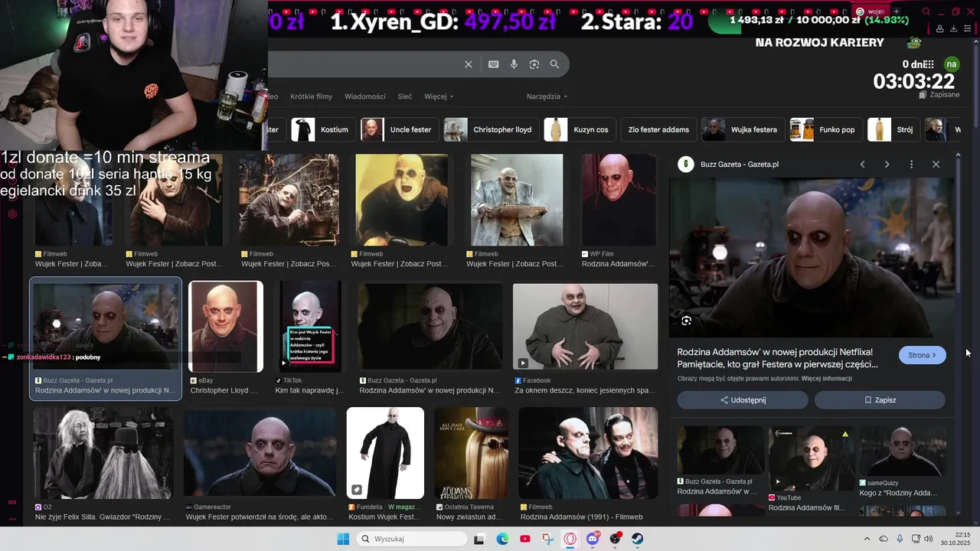Start voice search with microphone icon

point(514,64)
